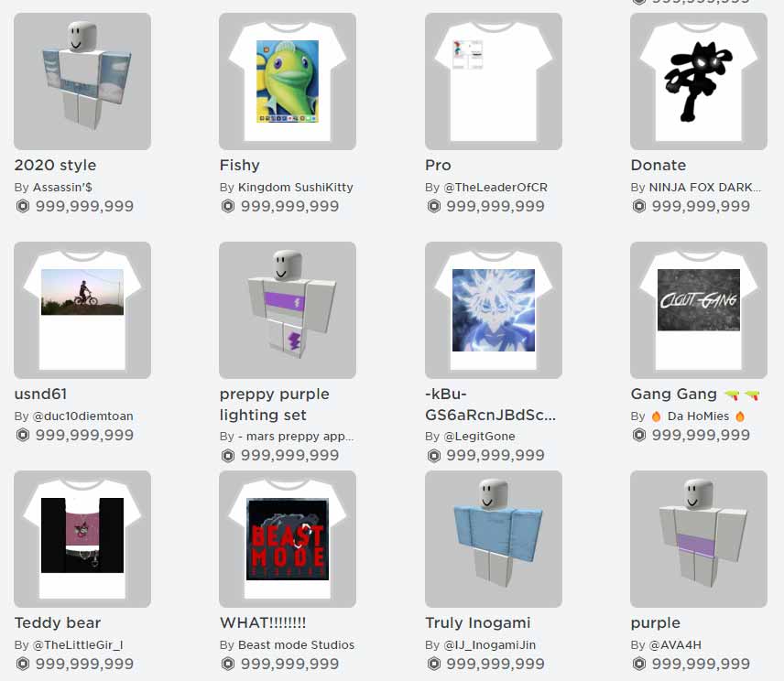Viewport: 784px width, 681px height.
Task: Visit creator Kingdom SushiKitty's page
Action: pos(296,188)
